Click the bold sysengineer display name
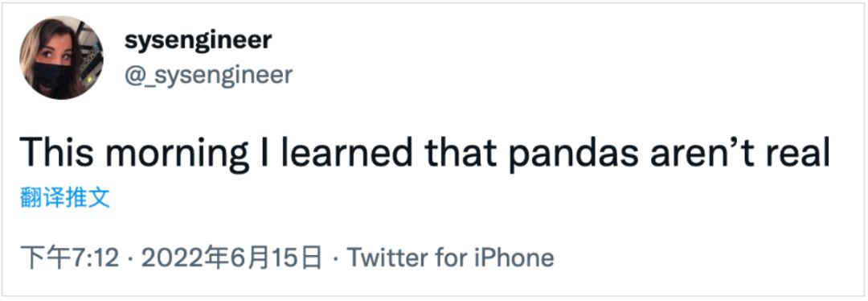 tap(199, 40)
